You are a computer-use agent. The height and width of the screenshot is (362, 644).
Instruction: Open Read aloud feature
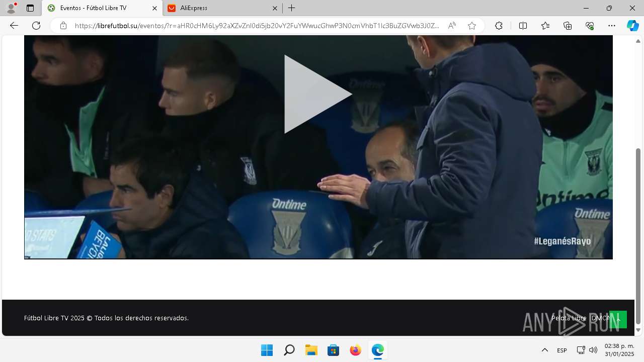pos(452,26)
